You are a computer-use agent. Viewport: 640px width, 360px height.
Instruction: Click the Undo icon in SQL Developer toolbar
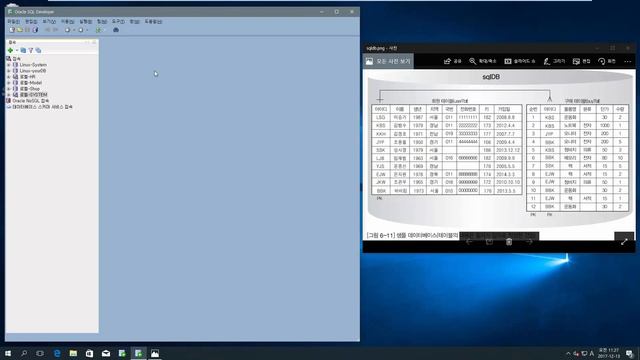click(x=47, y=30)
